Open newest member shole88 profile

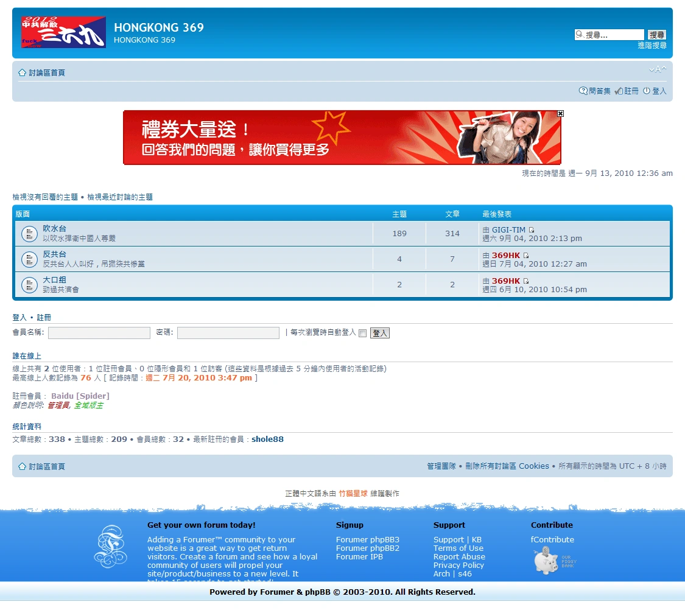point(267,439)
